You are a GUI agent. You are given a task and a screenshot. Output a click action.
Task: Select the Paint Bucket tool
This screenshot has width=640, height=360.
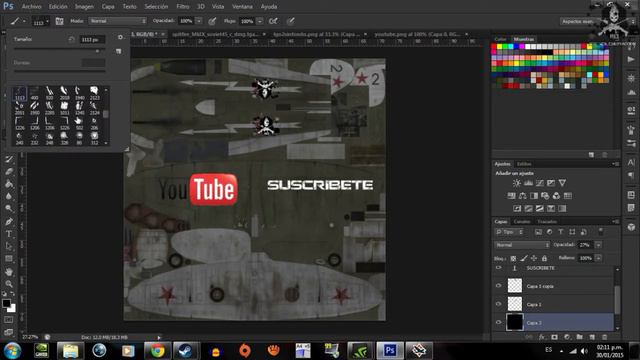[9, 184]
